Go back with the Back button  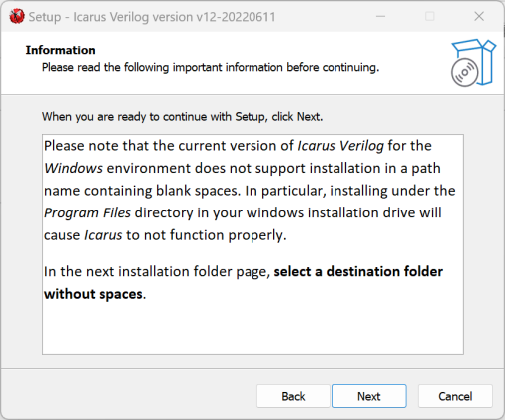pyautogui.click(x=293, y=396)
